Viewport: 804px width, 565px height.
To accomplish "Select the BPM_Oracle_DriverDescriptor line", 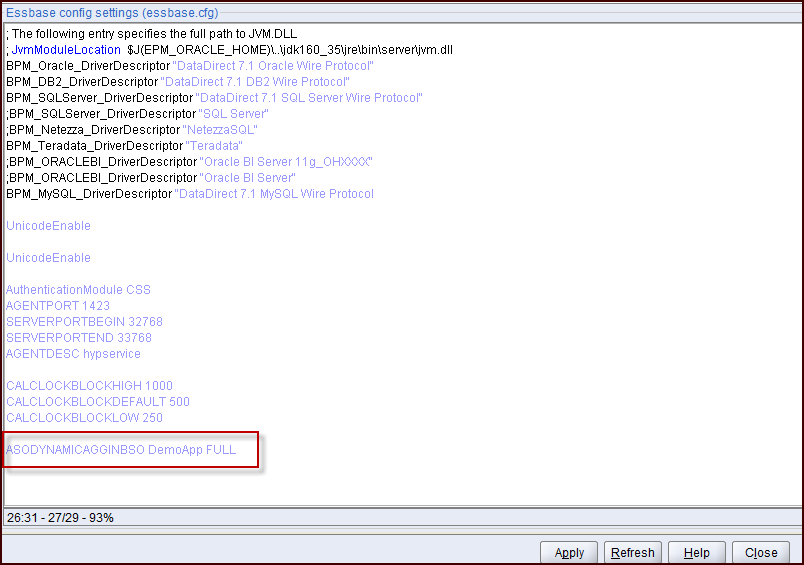I will pyautogui.click(x=190, y=66).
